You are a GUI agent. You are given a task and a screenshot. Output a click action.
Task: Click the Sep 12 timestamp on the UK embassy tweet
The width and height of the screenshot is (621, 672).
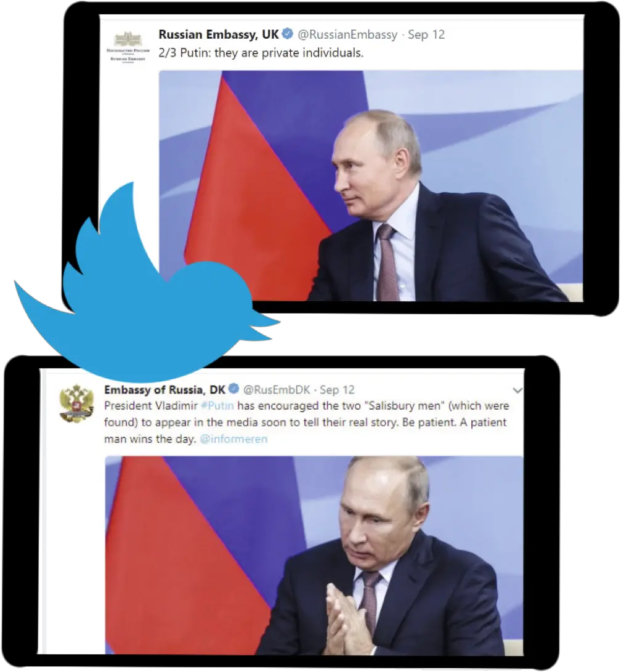(x=426, y=34)
